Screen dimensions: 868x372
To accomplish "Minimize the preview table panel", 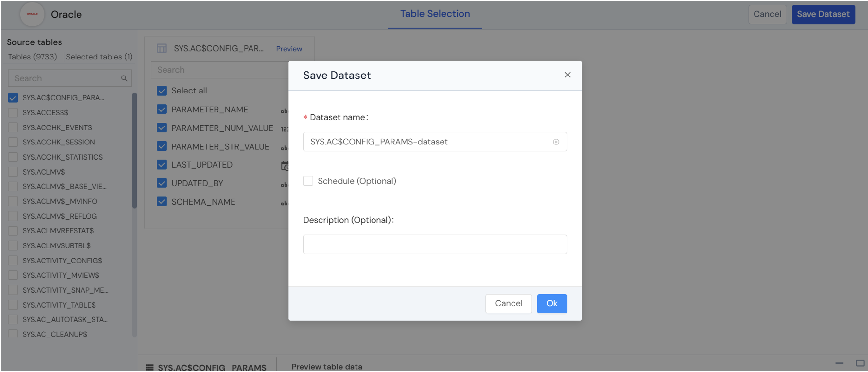I will click(839, 363).
